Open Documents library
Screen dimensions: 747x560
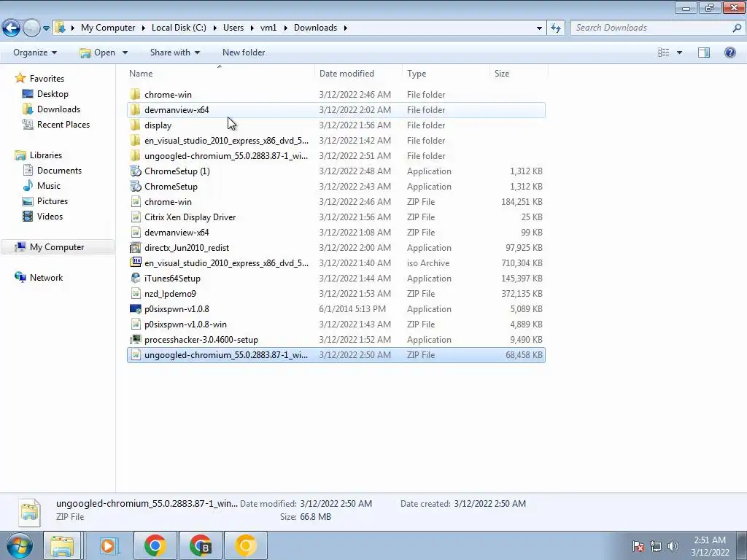pyautogui.click(x=60, y=171)
